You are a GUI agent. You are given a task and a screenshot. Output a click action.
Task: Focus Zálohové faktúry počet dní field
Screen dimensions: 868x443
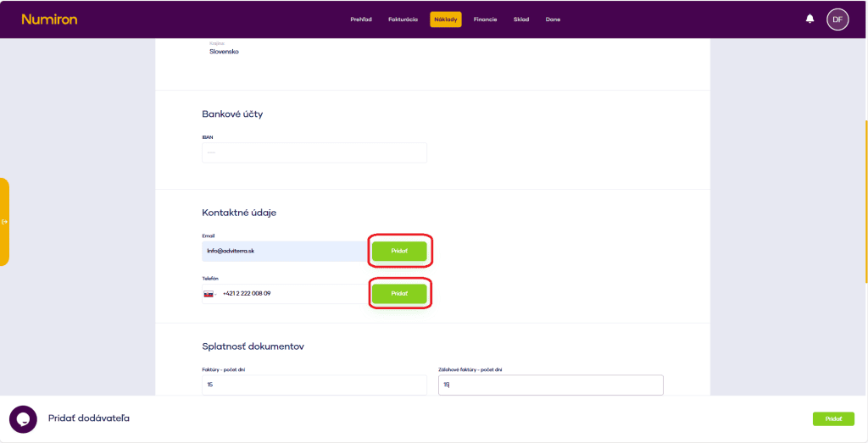(550, 385)
